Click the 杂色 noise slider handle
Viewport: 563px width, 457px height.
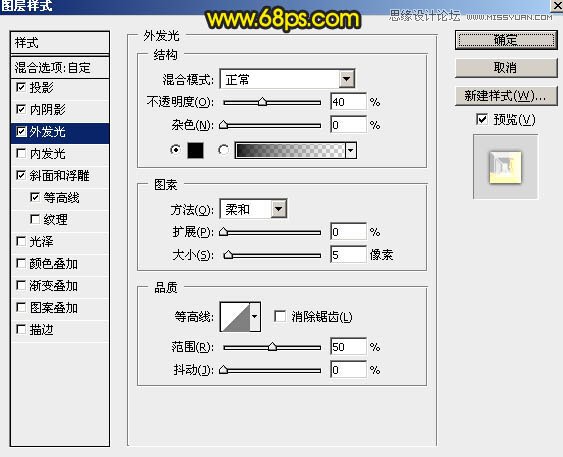pyautogui.click(x=224, y=125)
